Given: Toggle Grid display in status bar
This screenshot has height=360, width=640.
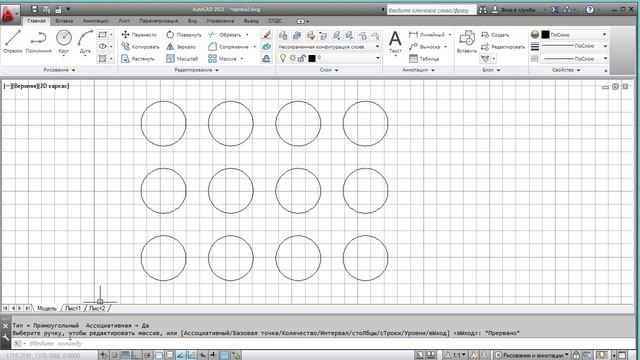Looking at the screenshot, I should (125, 356).
